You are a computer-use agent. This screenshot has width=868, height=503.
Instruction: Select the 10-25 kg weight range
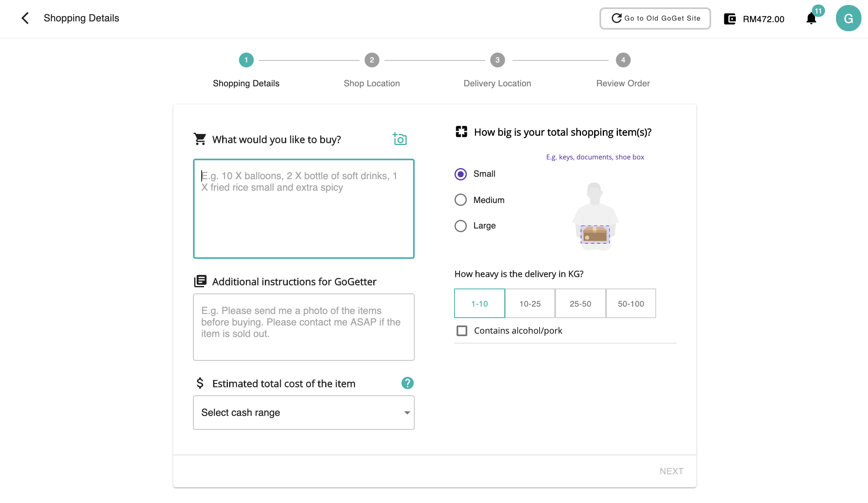pyautogui.click(x=530, y=304)
